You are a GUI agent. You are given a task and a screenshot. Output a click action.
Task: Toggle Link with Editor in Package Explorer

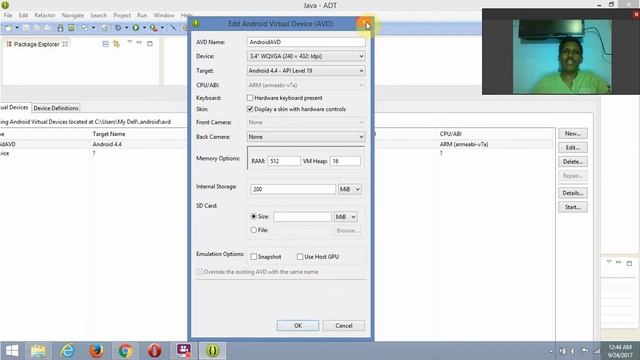116,44
